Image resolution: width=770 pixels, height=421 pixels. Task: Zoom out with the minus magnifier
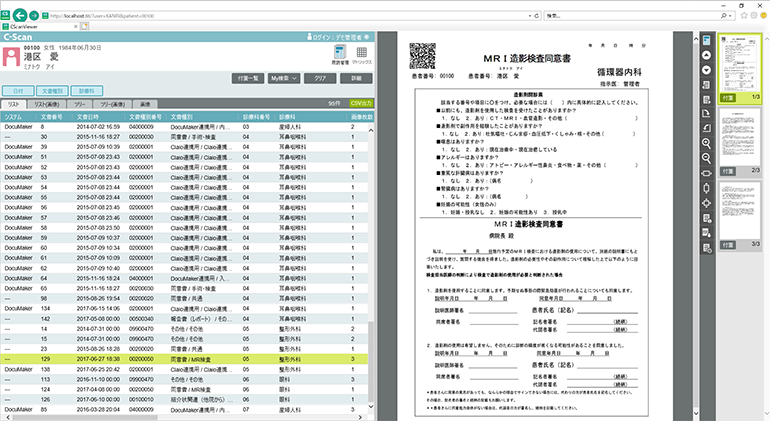coord(707,158)
